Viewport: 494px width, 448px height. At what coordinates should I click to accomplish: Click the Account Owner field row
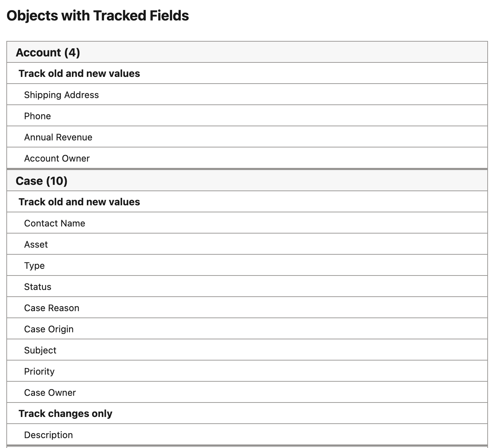pyautogui.click(x=57, y=158)
